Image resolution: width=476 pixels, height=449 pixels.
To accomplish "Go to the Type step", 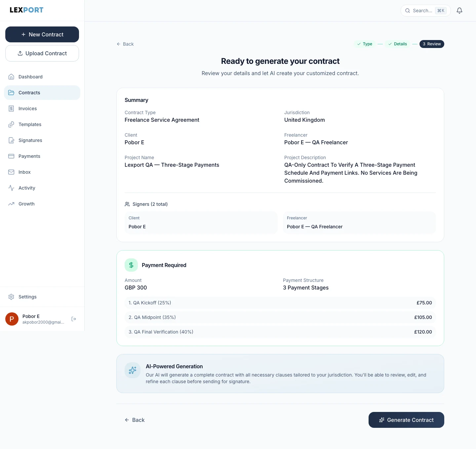I will [365, 44].
